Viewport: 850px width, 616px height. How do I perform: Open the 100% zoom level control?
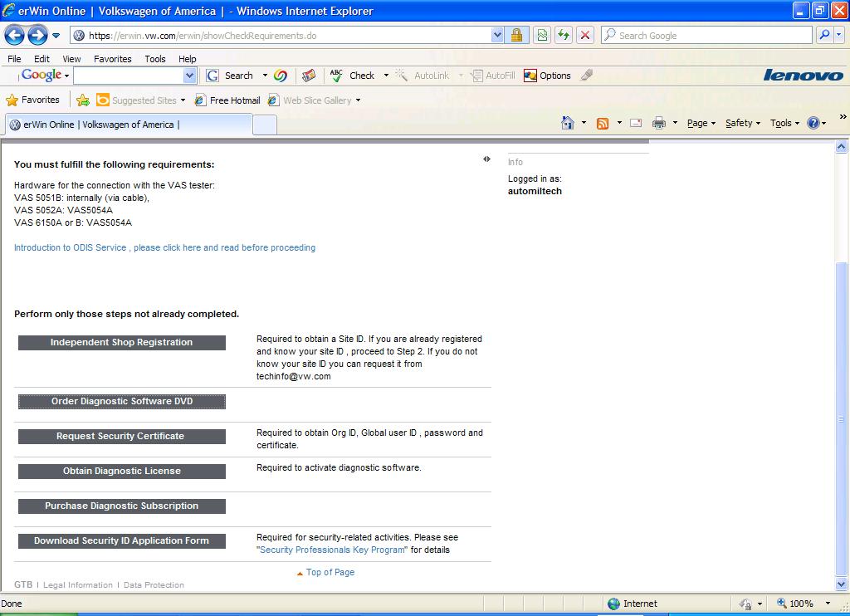click(x=804, y=604)
